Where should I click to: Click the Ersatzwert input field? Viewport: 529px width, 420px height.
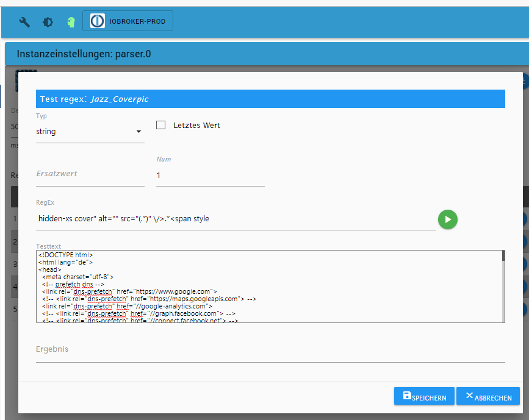pyautogui.click(x=90, y=174)
